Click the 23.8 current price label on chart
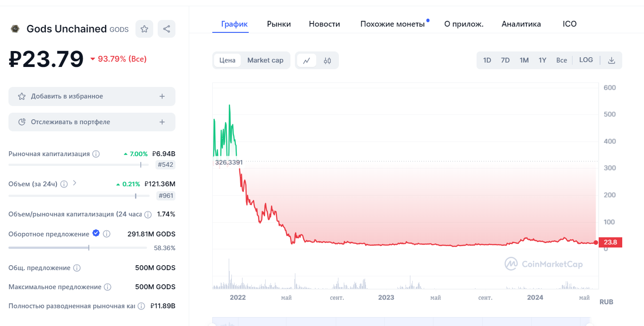The width and height of the screenshot is (644, 326). [610, 242]
